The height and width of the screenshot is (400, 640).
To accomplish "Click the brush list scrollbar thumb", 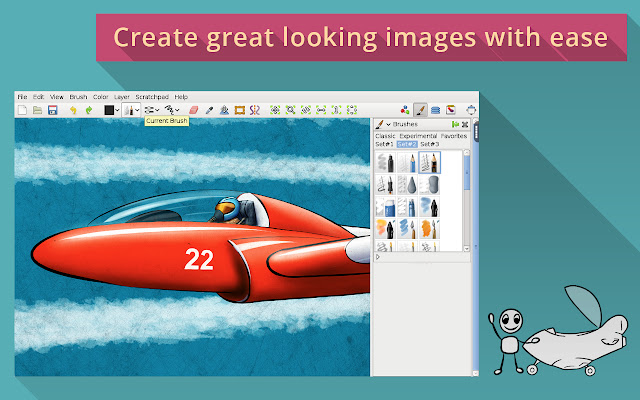I will click(x=467, y=172).
